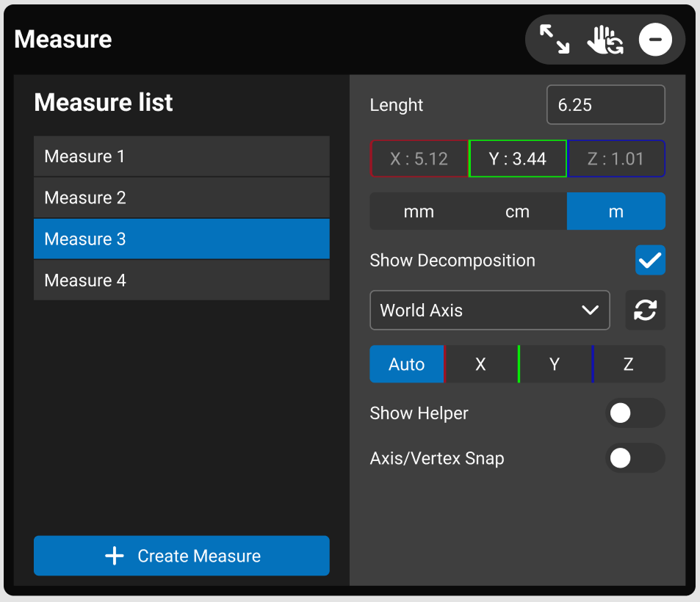Click the round minus collapse icon

click(655, 40)
